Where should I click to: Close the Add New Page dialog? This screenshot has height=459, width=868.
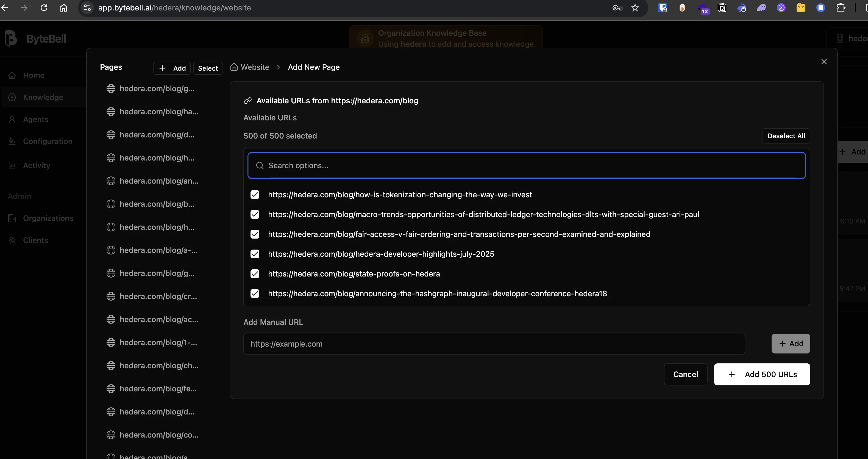824,61
